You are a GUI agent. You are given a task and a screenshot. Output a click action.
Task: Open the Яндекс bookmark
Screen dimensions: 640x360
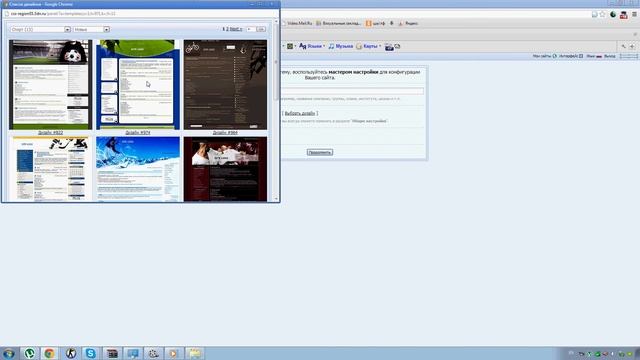(x=408, y=24)
